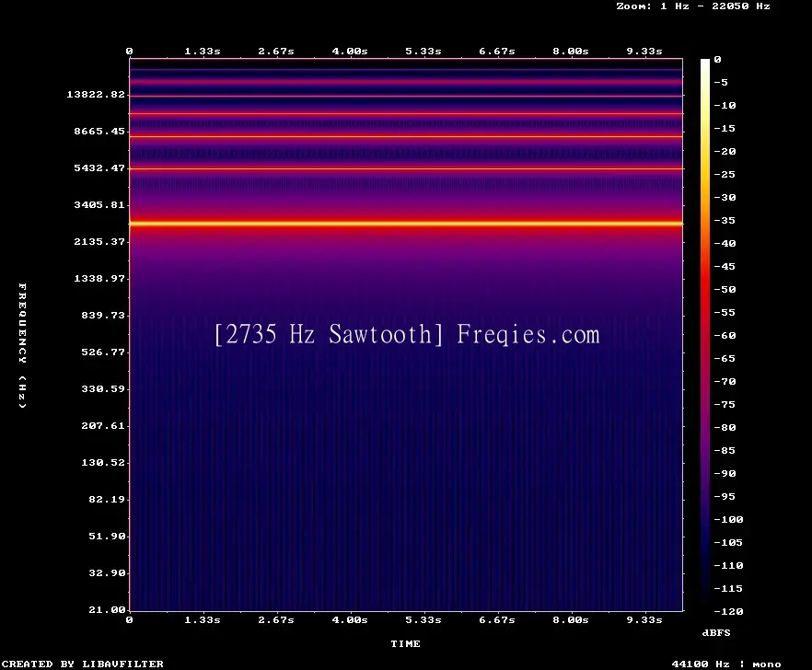Click the 130.52 frequency axis label
Screen dimensions: 812x670
(x=103, y=462)
